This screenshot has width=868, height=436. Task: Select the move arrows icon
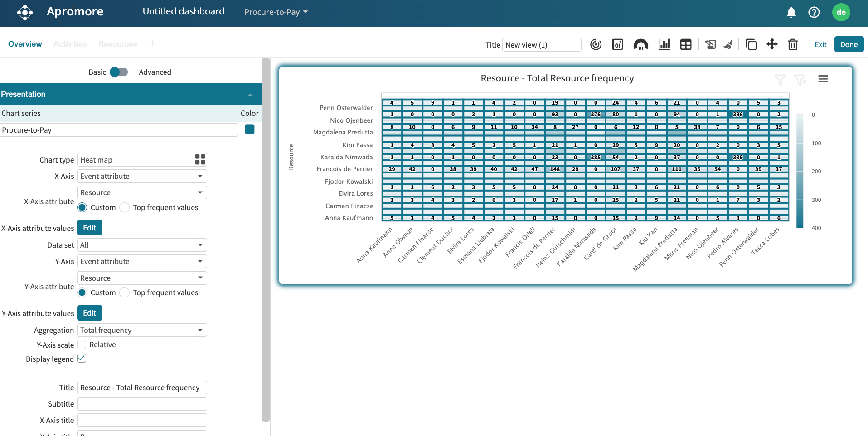[772, 44]
